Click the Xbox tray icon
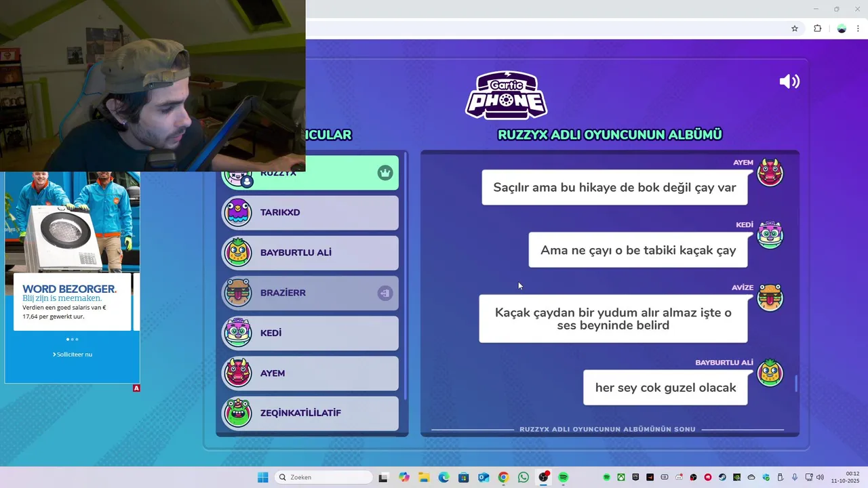The width and height of the screenshot is (868, 488). tap(621, 477)
